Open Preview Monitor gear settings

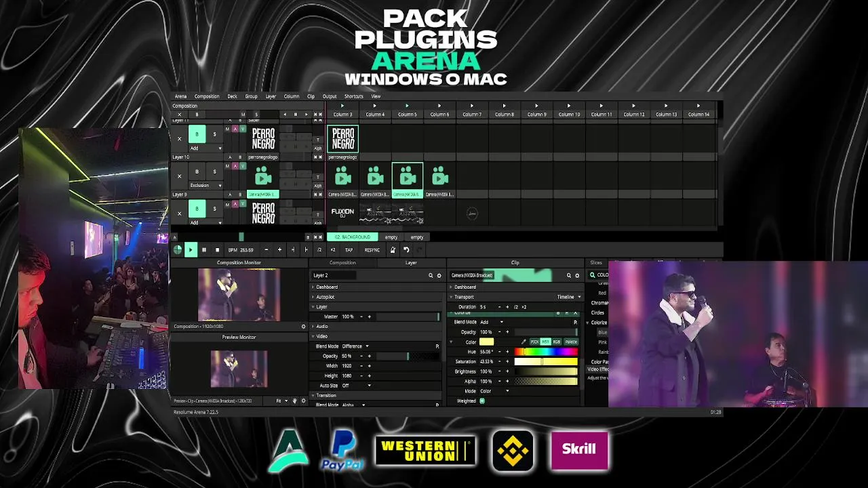(x=303, y=401)
